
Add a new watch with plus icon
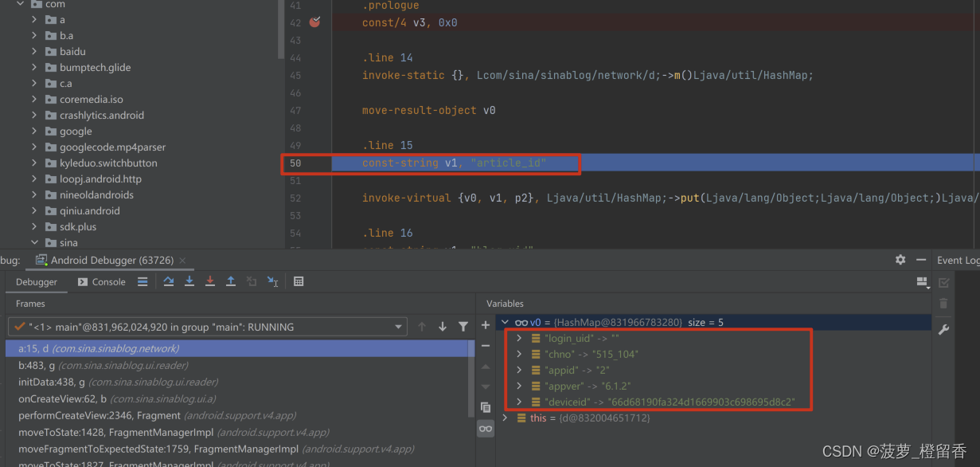[486, 325]
